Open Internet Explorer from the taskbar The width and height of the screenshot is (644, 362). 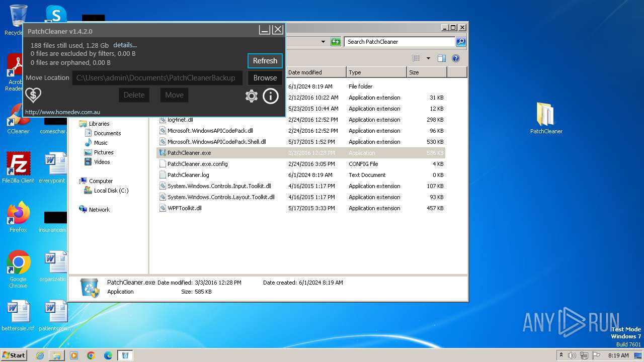(x=40, y=355)
